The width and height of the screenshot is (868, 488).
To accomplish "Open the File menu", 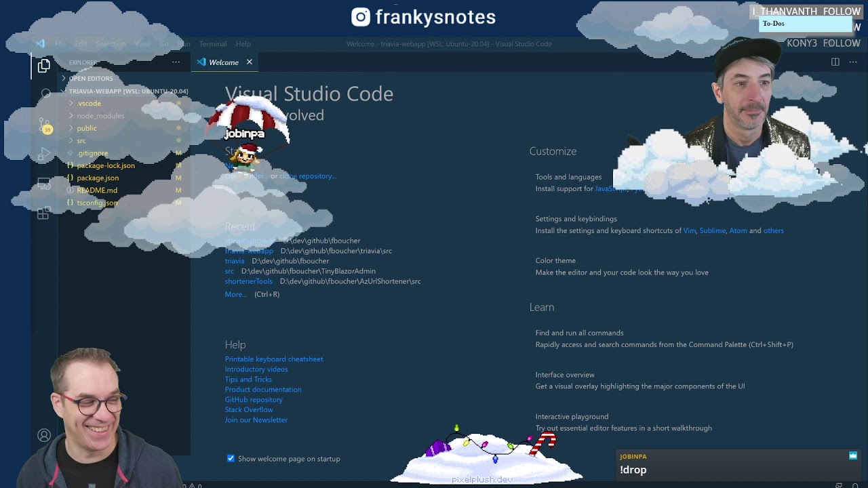I will pos(60,44).
